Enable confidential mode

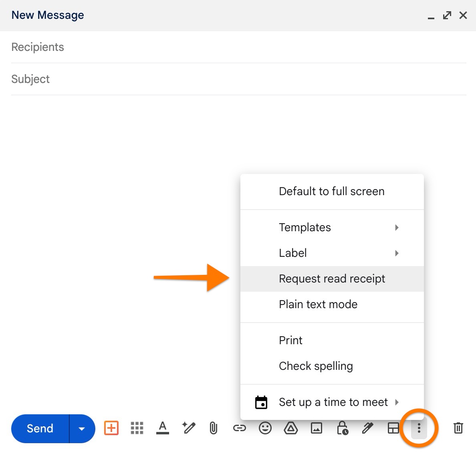tap(343, 428)
